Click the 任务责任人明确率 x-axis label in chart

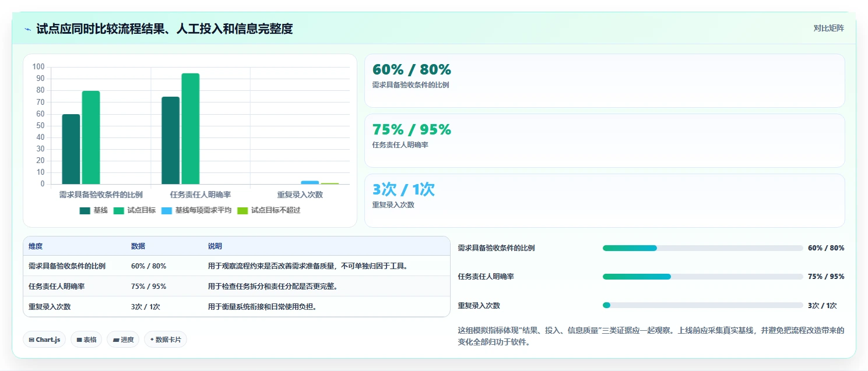tap(201, 195)
